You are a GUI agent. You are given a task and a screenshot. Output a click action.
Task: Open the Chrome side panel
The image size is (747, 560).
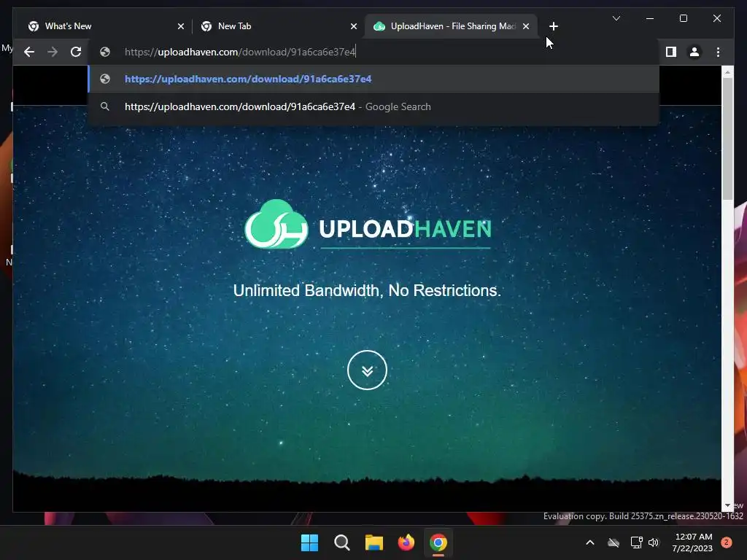coord(671,52)
